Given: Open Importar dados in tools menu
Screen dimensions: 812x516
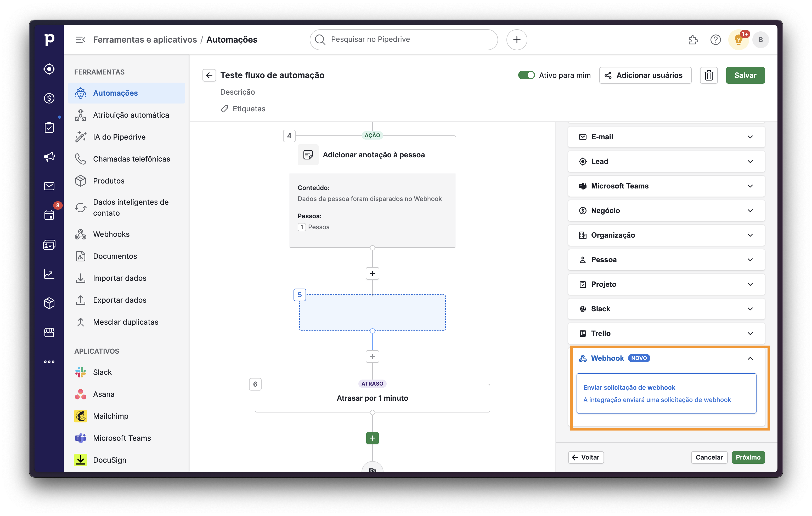Looking at the screenshot, I should coord(120,278).
